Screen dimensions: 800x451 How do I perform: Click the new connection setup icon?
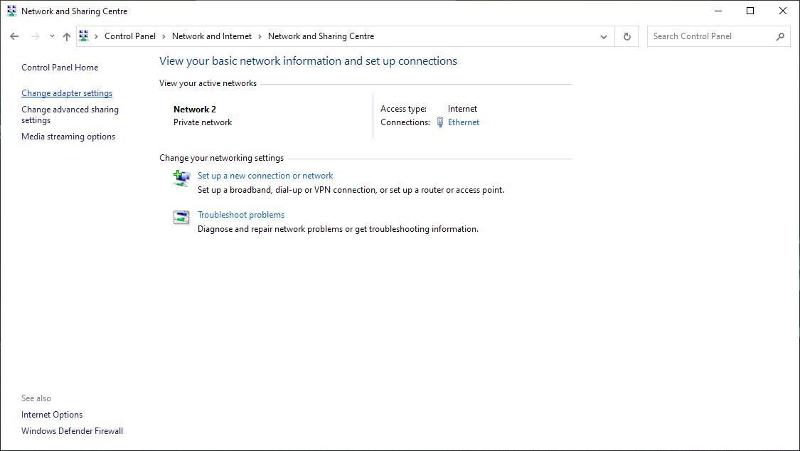181,178
